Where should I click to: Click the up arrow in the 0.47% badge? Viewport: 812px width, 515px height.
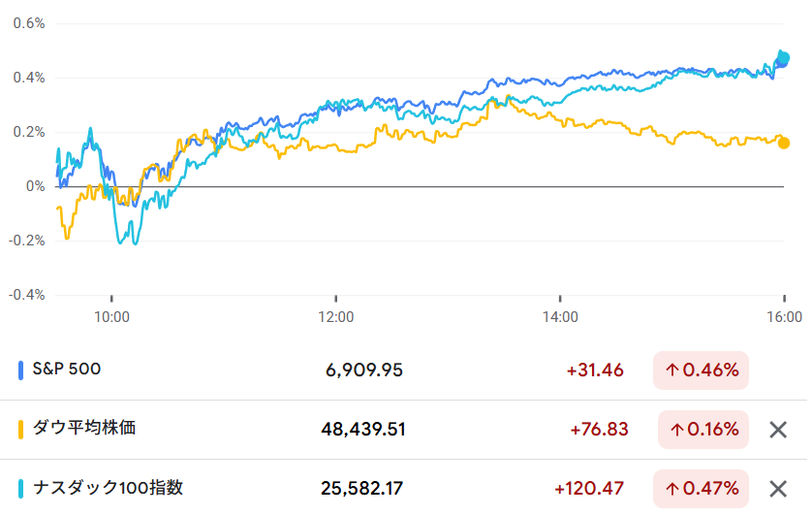pyautogui.click(x=671, y=489)
